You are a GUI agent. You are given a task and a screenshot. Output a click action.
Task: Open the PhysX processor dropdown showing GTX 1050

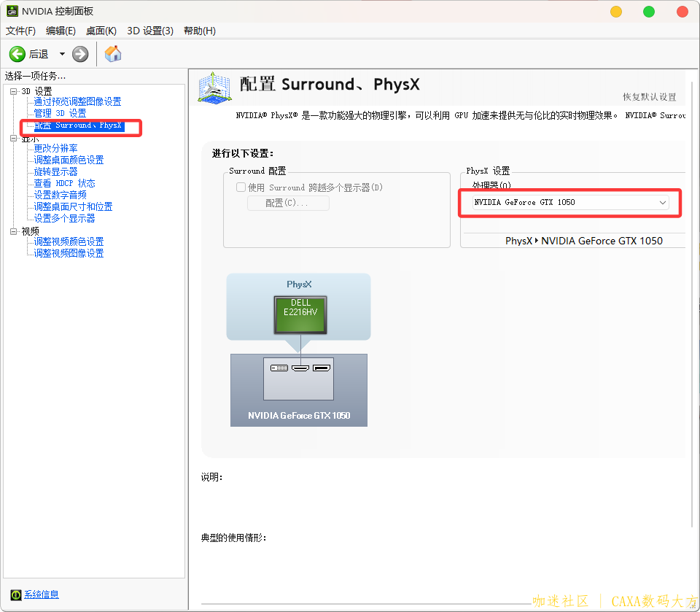coord(570,202)
